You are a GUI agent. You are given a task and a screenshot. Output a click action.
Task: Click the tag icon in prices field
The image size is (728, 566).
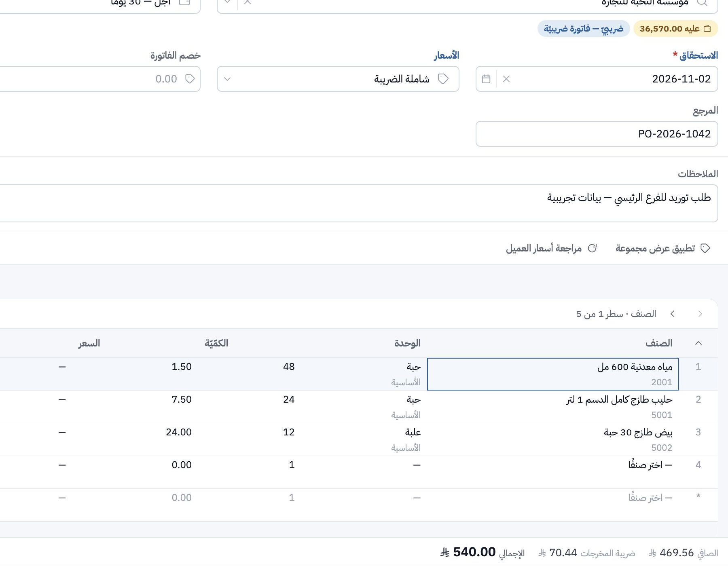[443, 79]
